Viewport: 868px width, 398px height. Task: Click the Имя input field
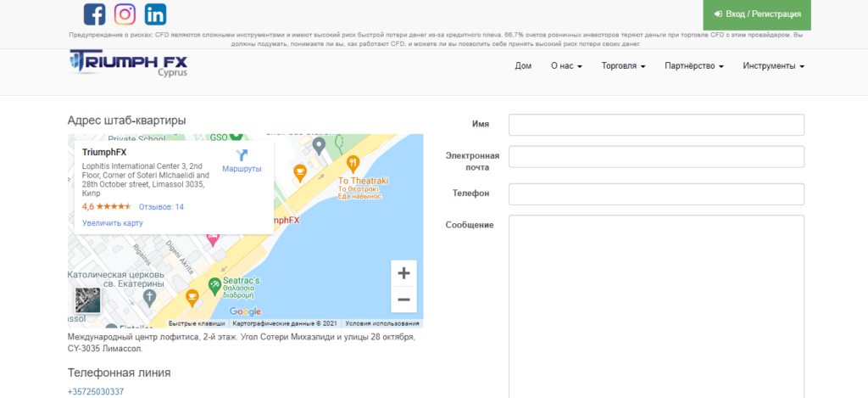(x=656, y=125)
